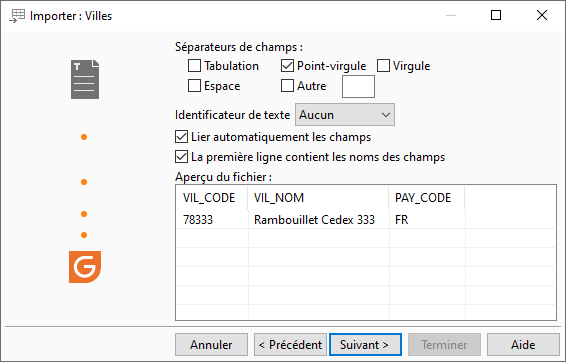Viewport: 566px width, 362px height.
Task: Check the Virgule separator option
Action: pyautogui.click(x=383, y=66)
